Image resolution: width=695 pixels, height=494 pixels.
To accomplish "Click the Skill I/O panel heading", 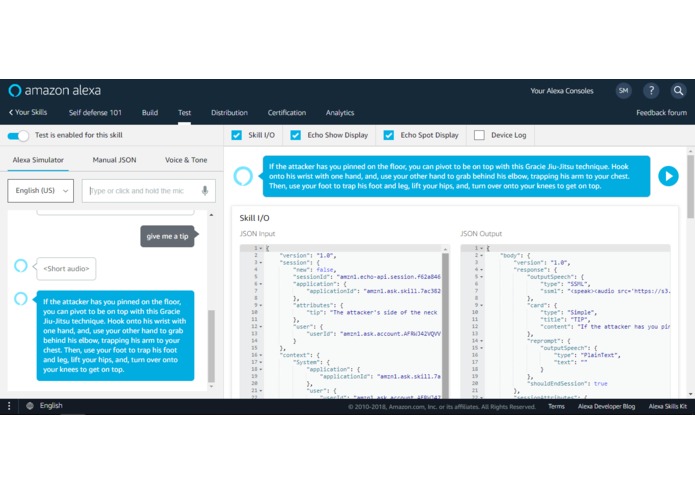I will click(254, 218).
